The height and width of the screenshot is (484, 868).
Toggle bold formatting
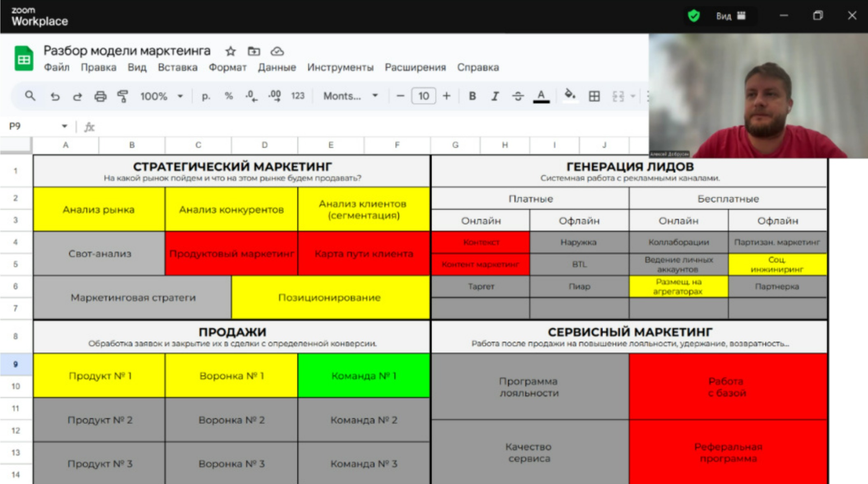[x=472, y=96]
